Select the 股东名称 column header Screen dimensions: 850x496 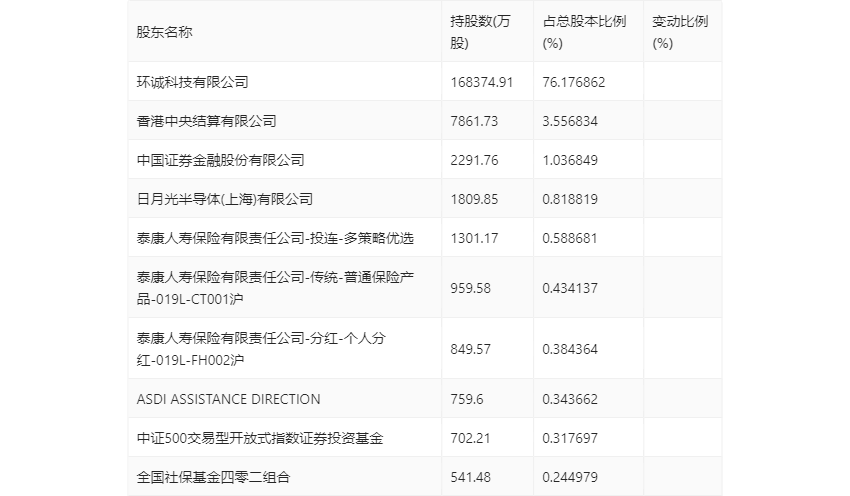[164, 32]
